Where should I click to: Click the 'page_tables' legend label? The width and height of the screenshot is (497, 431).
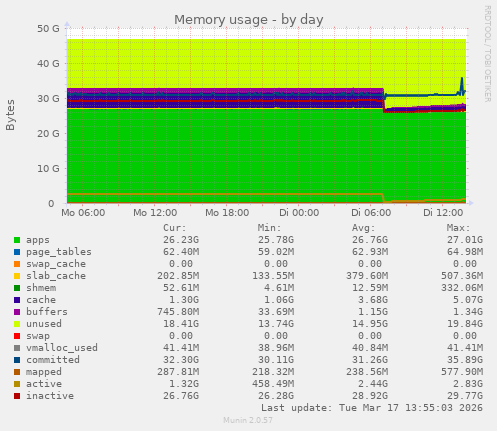[x=59, y=252]
